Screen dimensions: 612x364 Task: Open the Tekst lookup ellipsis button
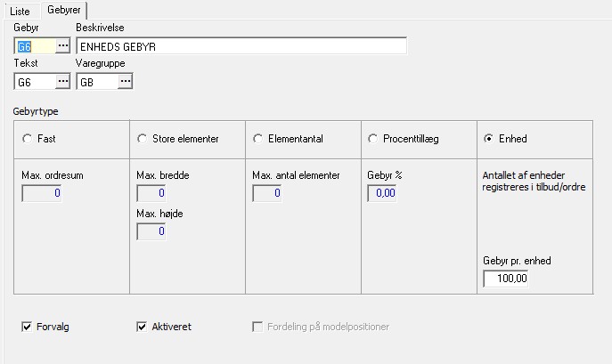62,82
